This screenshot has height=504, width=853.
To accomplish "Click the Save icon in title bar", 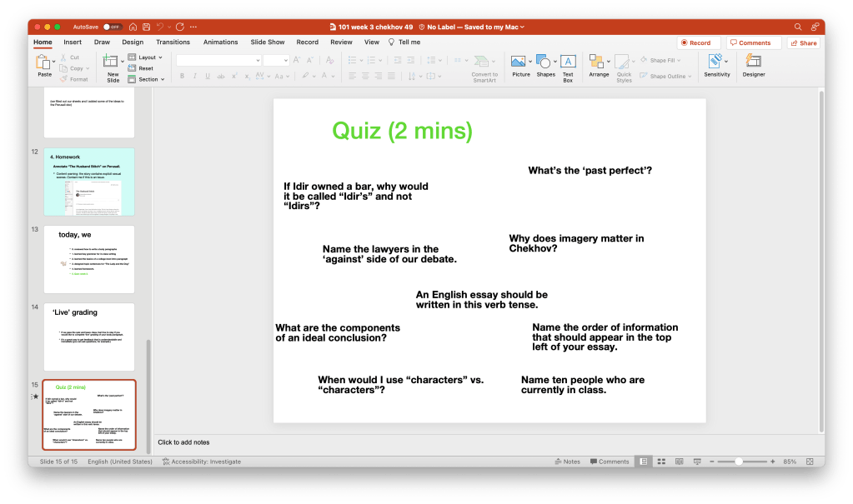I will pos(146,27).
